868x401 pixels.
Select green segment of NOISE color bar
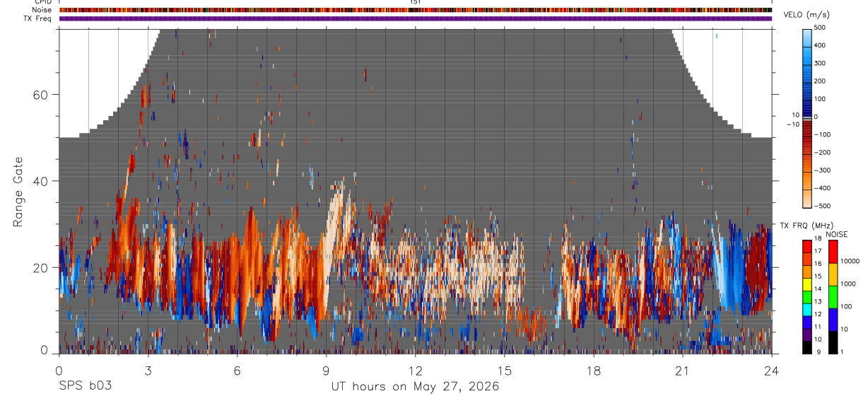(x=833, y=297)
